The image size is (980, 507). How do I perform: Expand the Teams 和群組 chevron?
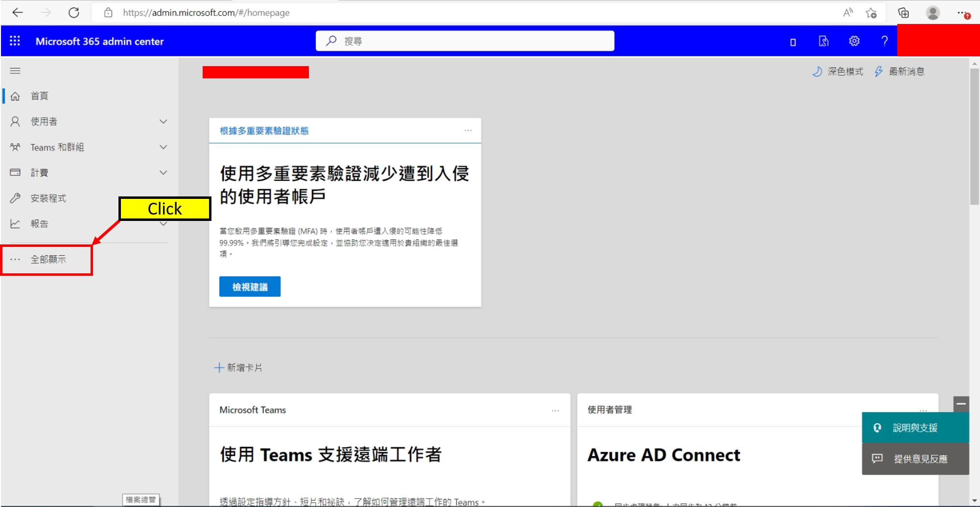coord(163,147)
